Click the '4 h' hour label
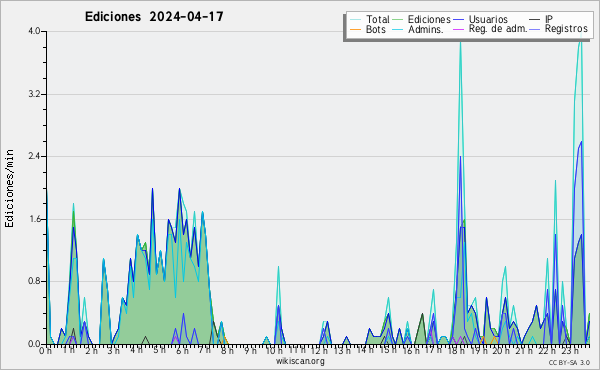This screenshot has height=370, width=600. point(136,350)
